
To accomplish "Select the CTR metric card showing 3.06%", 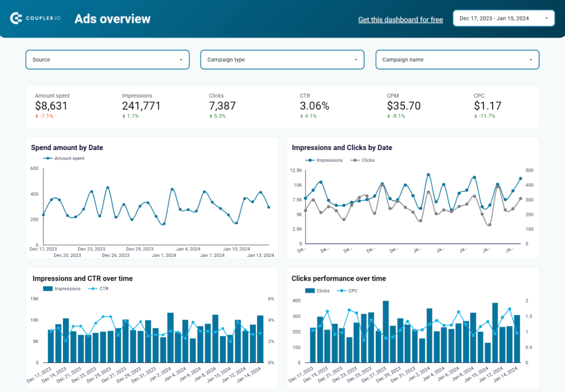I will pyautogui.click(x=315, y=104).
